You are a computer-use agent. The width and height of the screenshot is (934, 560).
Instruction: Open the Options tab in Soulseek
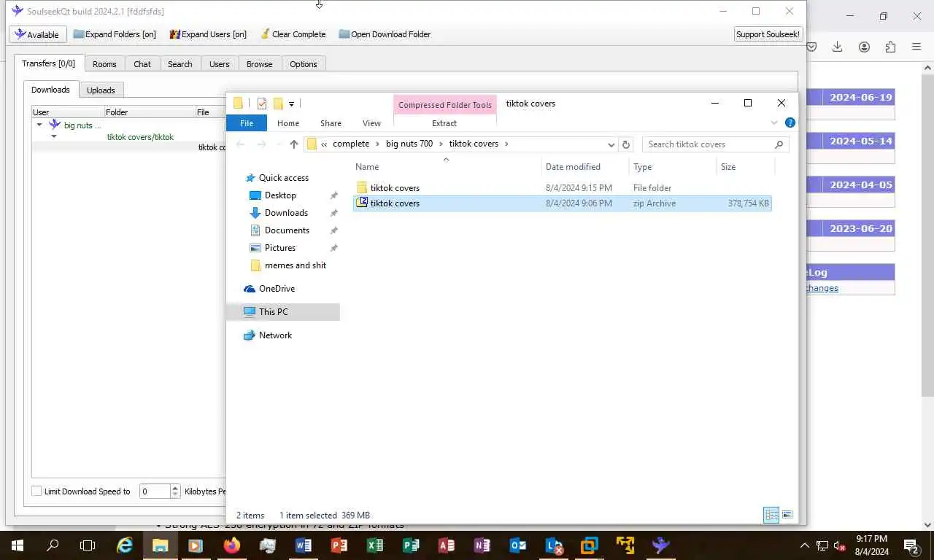[304, 64]
